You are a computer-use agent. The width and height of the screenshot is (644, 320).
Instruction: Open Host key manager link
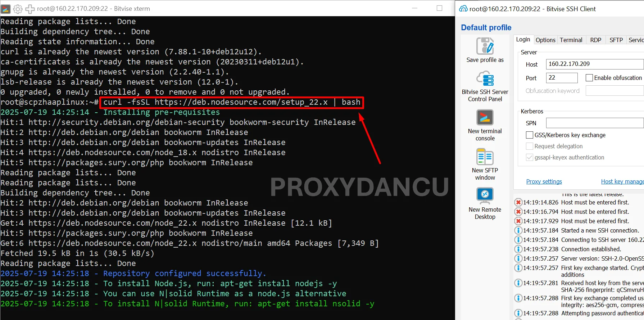(622, 181)
